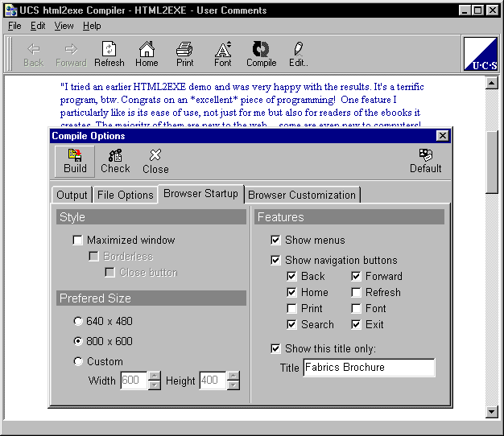Increase Height with the up spinner arrow

point(233,376)
